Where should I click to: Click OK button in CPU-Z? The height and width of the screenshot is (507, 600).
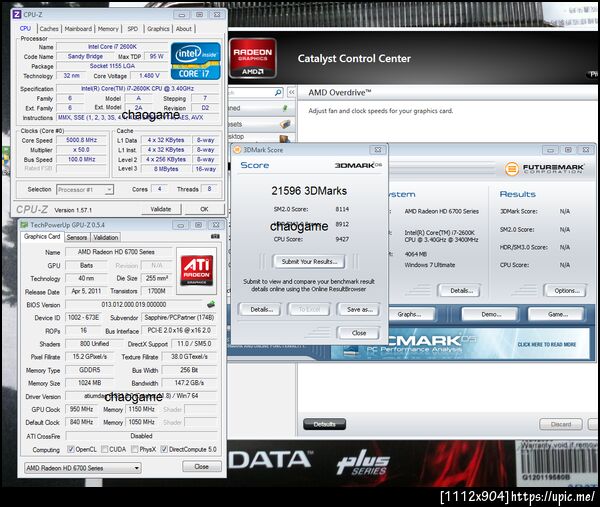tap(204, 209)
